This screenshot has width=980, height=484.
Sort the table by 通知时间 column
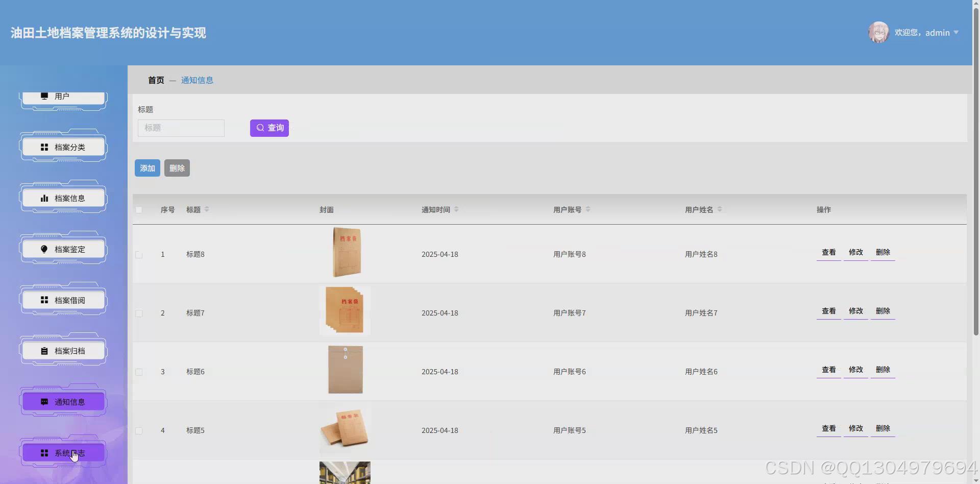tap(456, 209)
